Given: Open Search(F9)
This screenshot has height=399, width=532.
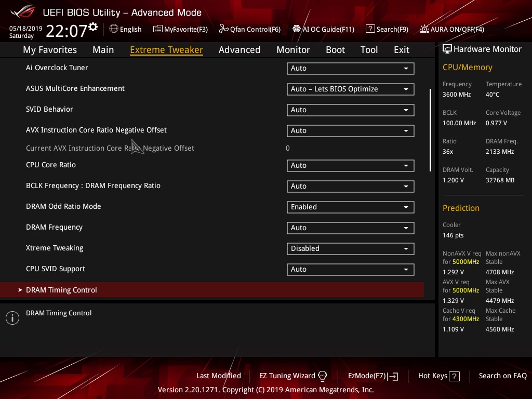Looking at the screenshot, I should tap(387, 29).
